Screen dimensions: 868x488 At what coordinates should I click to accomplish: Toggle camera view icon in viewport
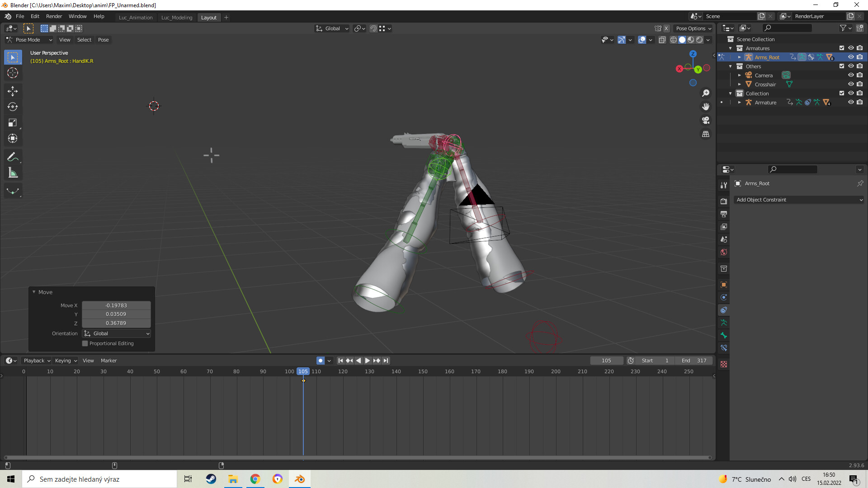coord(706,120)
